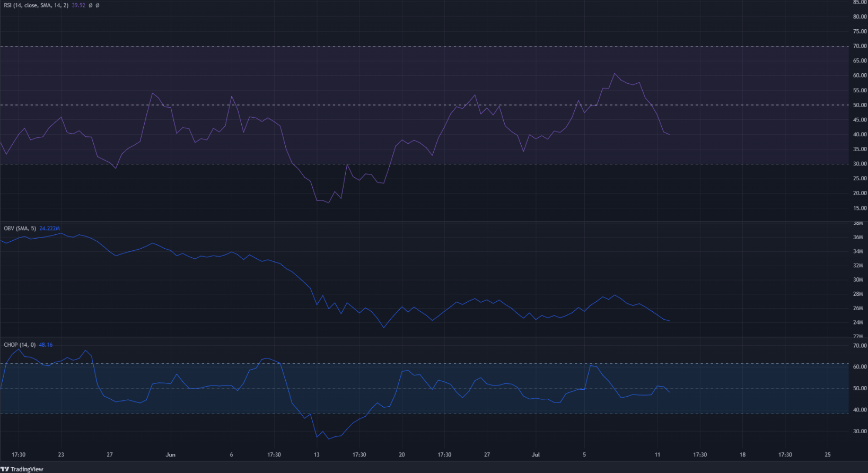Click the Jul label on the time axis
Image resolution: width=868 pixels, height=473 pixels.
536,454
